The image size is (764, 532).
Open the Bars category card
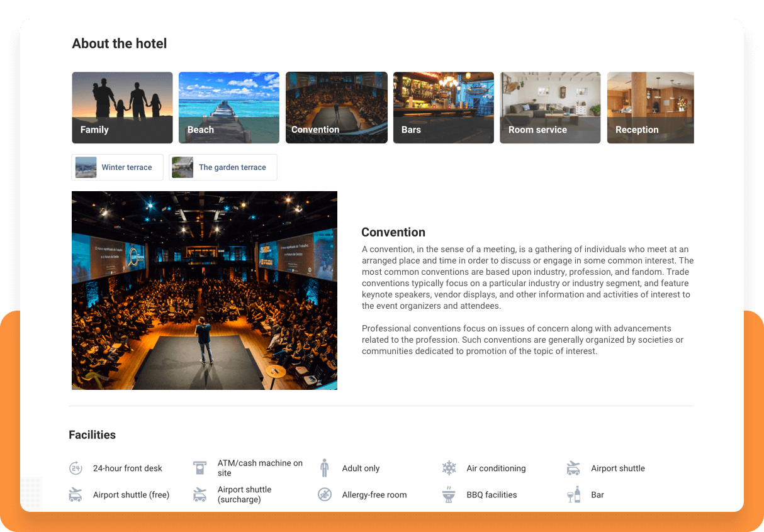point(444,108)
